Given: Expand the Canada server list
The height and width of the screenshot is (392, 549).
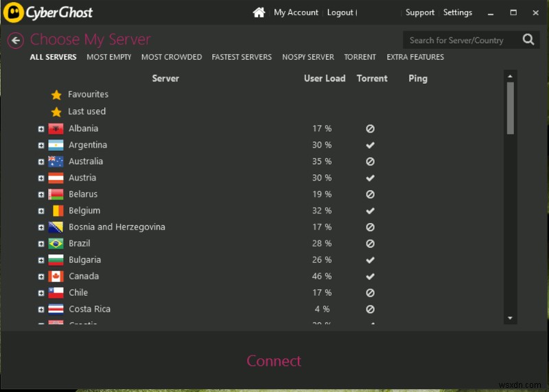Looking at the screenshot, I should point(41,277).
